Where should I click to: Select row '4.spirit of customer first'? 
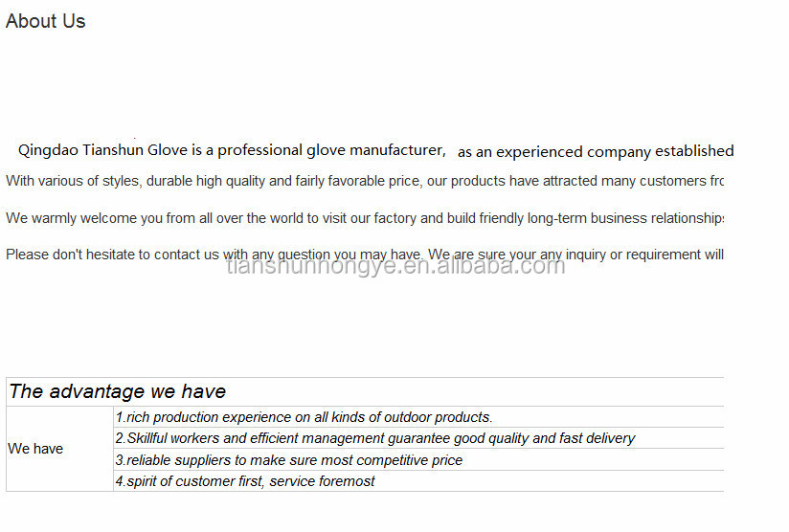(x=418, y=481)
